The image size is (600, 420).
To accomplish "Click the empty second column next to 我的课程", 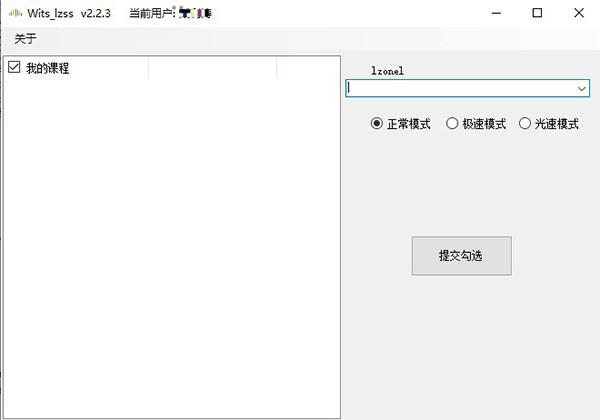I will pyautogui.click(x=212, y=68).
